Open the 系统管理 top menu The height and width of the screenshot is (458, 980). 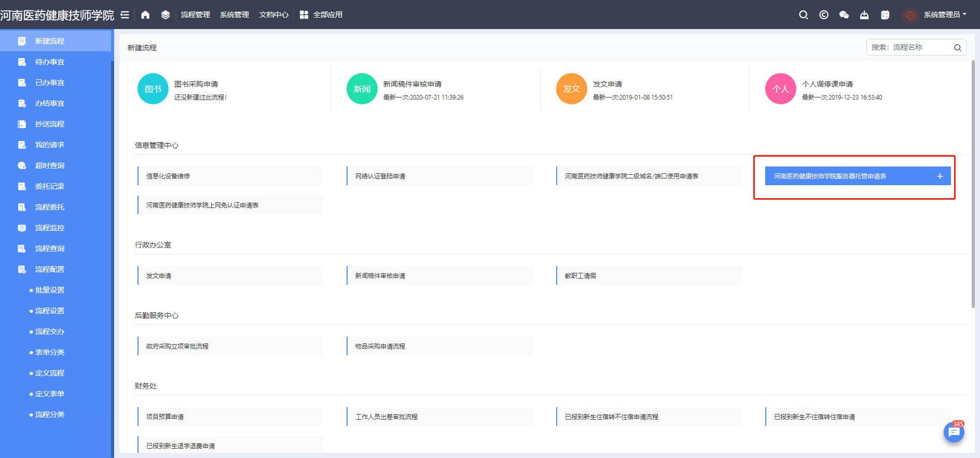point(234,15)
